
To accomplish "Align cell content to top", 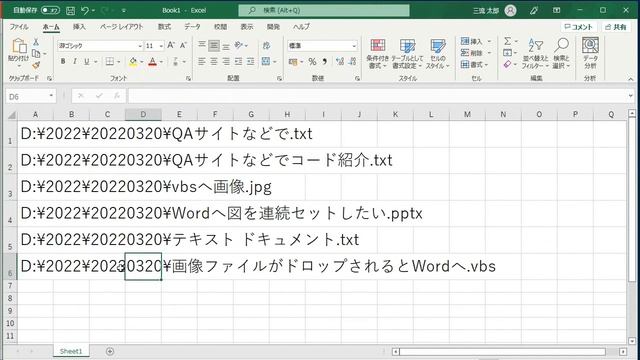I will (202, 45).
